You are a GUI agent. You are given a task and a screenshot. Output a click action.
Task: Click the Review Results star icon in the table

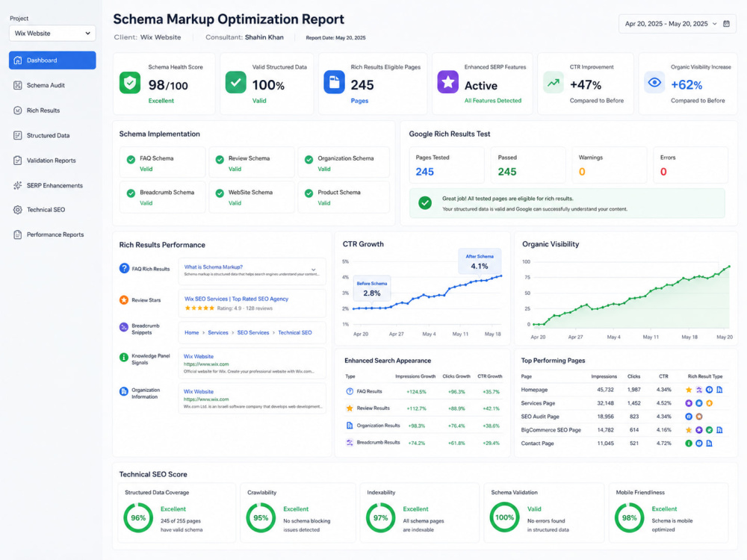coord(350,408)
